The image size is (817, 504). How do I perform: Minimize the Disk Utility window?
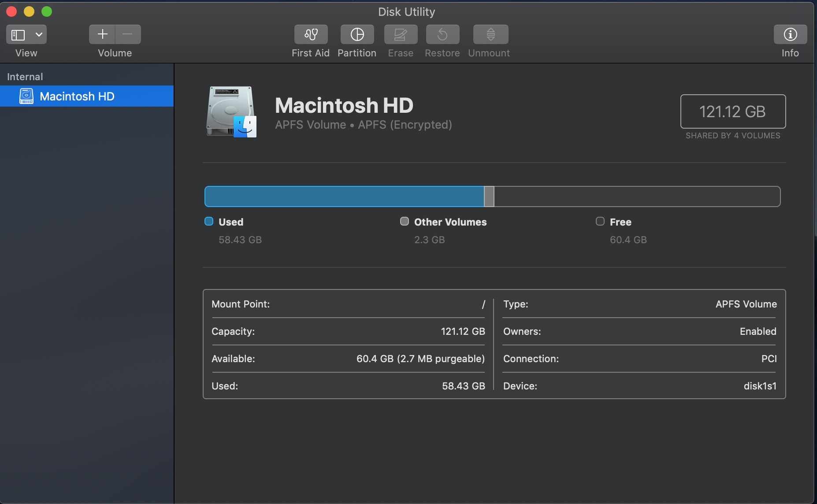(x=29, y=11)
